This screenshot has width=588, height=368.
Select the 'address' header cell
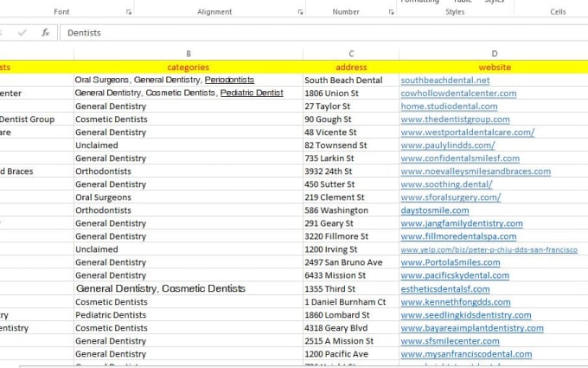click(x=351, y=68)
